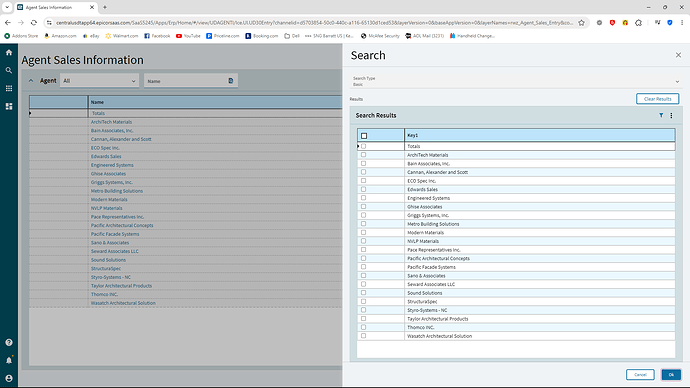Select 'Seward Associates LLC' in Search Results
Screen dimensions: 690x388
pyautogui.click(x=431, y=284)
